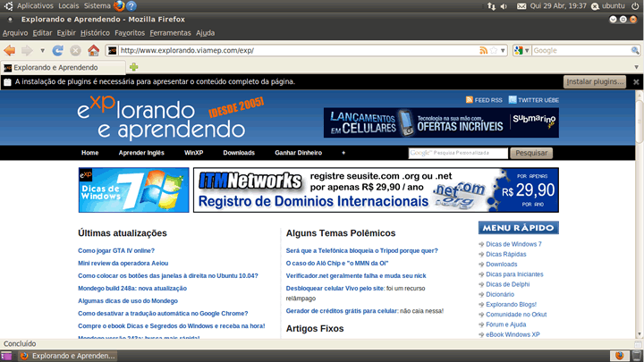Click the ITM Networks domain banner
This screenshot has width=644, height=362.
pyautogui.click(x=376, y=189)
